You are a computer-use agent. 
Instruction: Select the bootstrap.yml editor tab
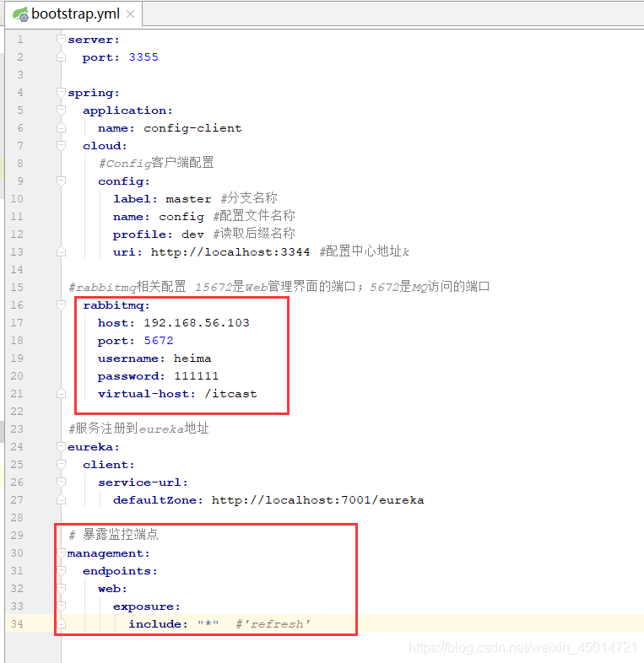(x=73, y=14)
